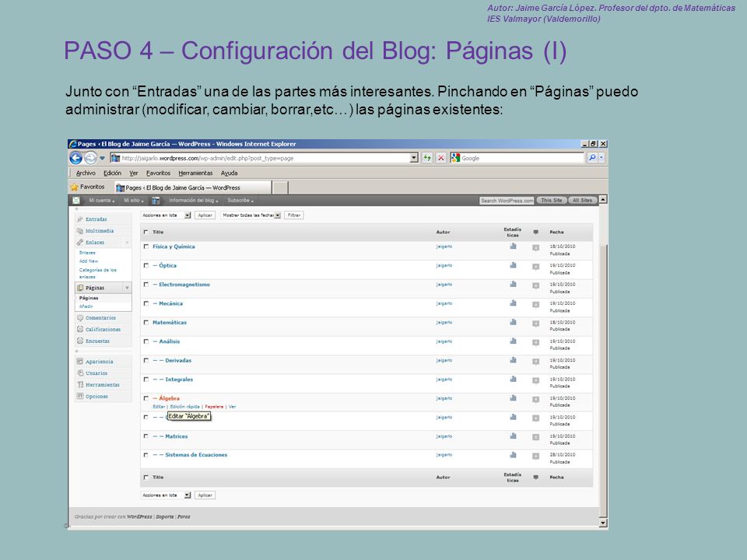Screen dimensions: 747x560
Task: Open the Álgebra page link
Action: coord(169,398)
